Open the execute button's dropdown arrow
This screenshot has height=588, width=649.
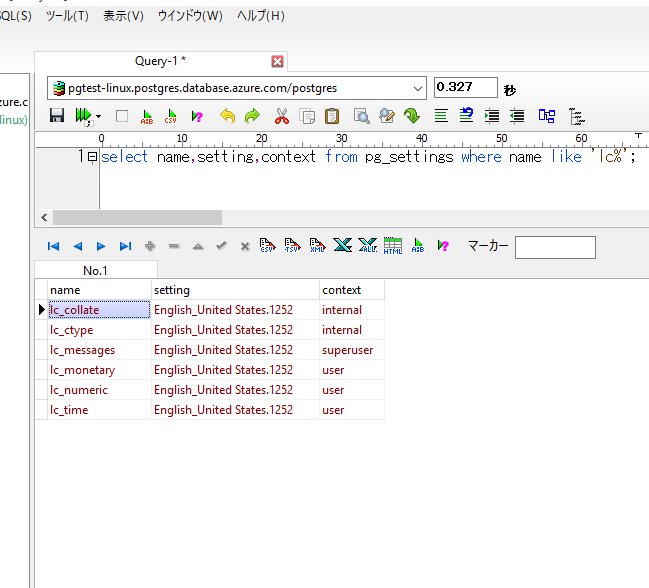coord(99,117)
